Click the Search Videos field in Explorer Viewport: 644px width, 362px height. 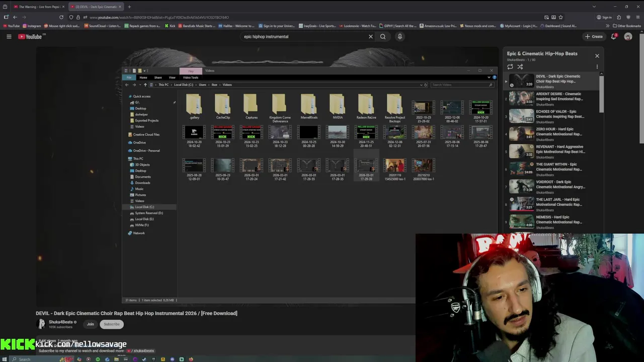point(461,84)
